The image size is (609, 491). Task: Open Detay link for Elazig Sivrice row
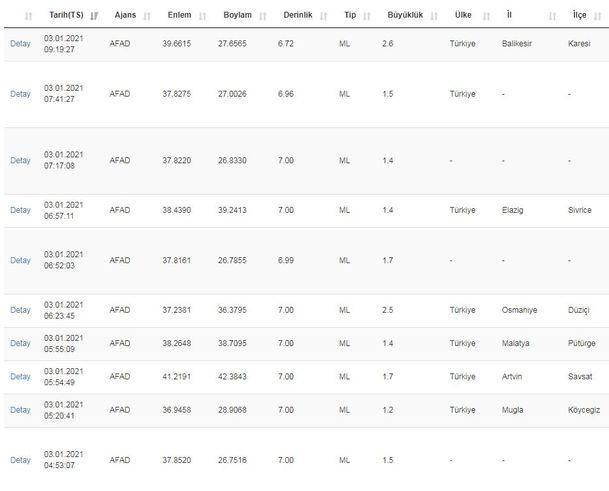tap(20, 210)
